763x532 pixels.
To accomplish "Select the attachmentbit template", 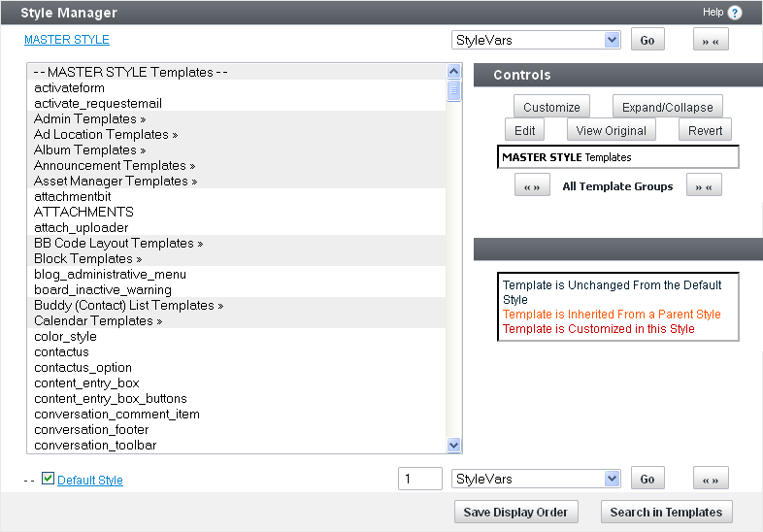I will pyautogui.click(x=236, y=196).
